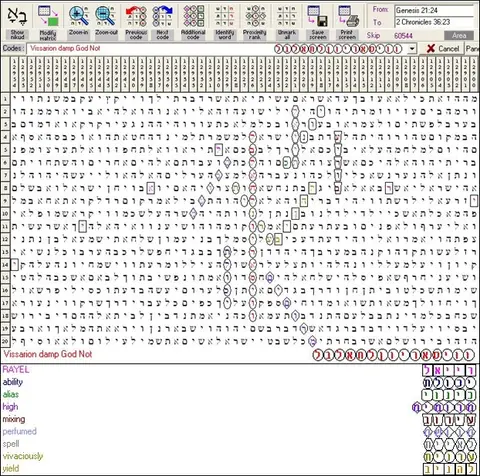The width and height of the screenshot is (480, 476).
Task: Select the Zoom-in magnifier icon
Action: pyautogui.click(x=79, y=16)
